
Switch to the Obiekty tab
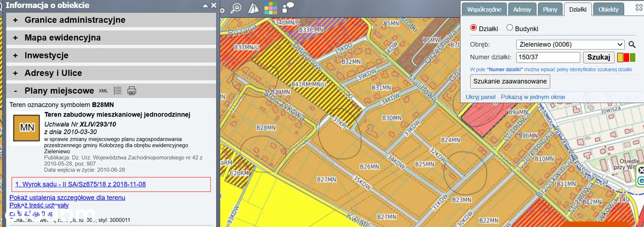pos(608,10)
